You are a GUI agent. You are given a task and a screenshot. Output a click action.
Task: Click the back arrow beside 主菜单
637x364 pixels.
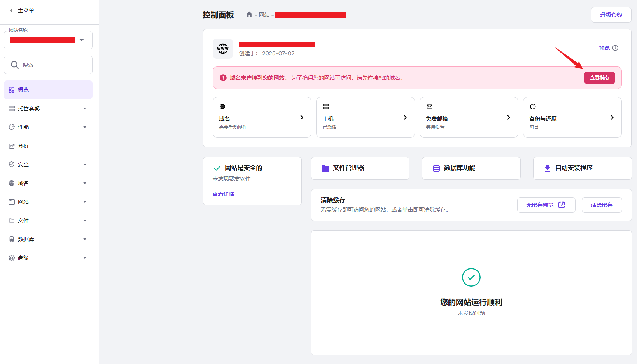(12, 10)
